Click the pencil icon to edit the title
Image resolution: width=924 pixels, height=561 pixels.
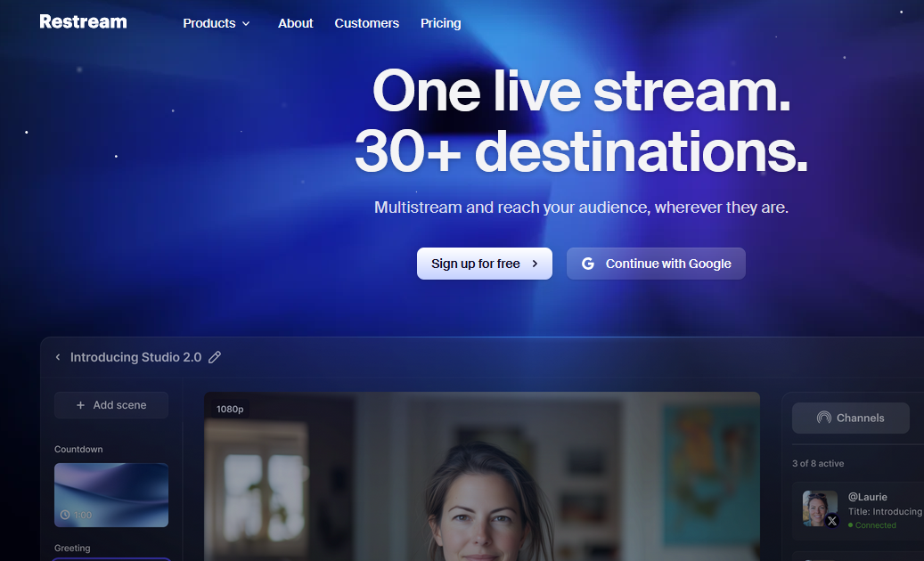[x=215, y=357]
